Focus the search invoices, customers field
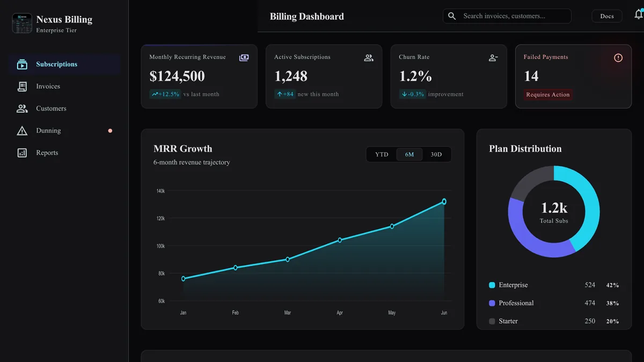The image size is (644, 362). point(507,16)
